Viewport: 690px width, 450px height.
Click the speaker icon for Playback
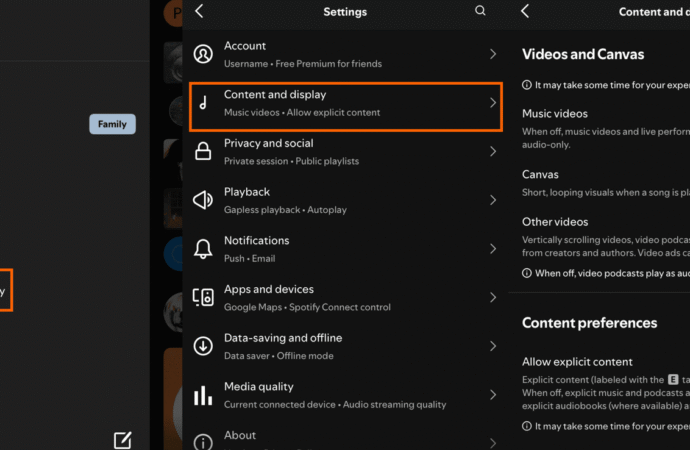click(x=203, y=200)
